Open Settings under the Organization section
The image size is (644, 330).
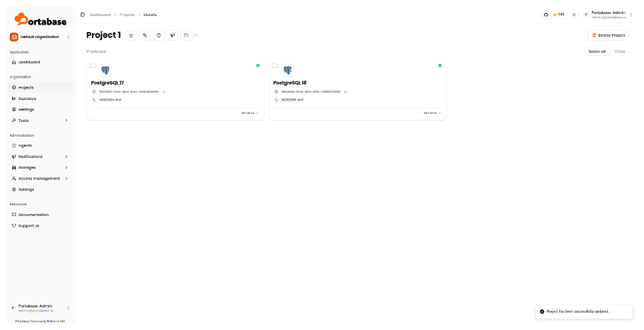coord(40,110)
